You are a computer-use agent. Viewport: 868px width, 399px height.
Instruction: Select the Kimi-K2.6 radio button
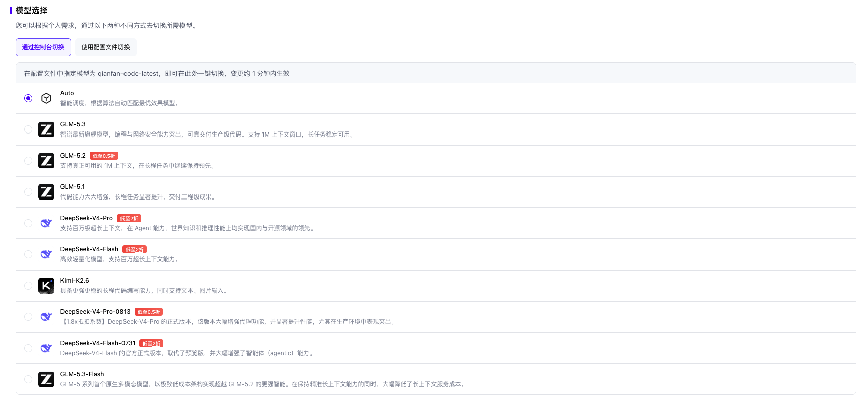28,286
